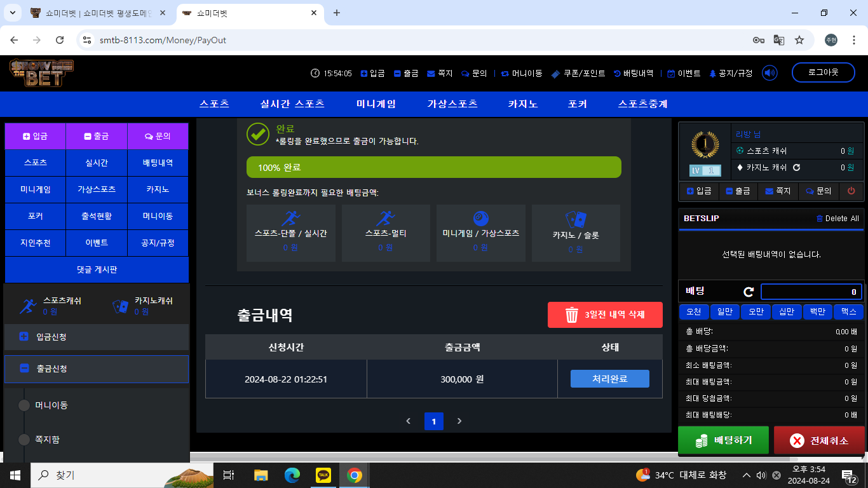The width and height of the screenshot is (868, 488).
Task: Go to next page of withdrawal history
Action: 459,421
